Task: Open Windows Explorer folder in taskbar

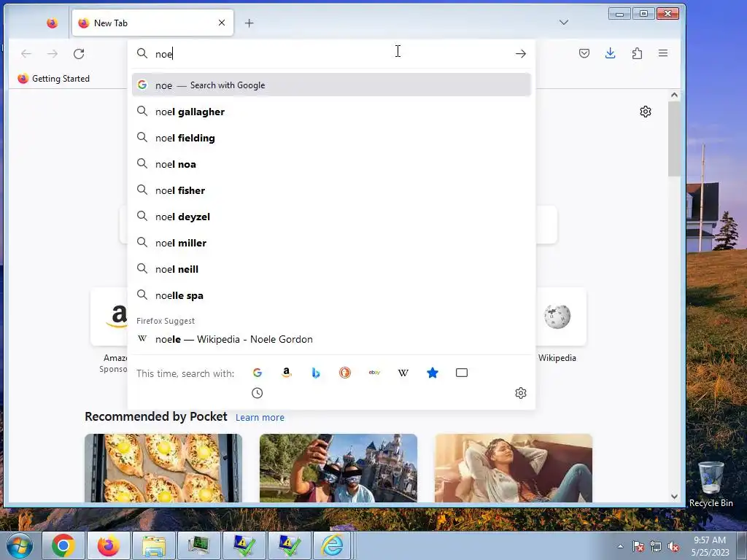Action: pyautogui.click(x=153, y=545)
